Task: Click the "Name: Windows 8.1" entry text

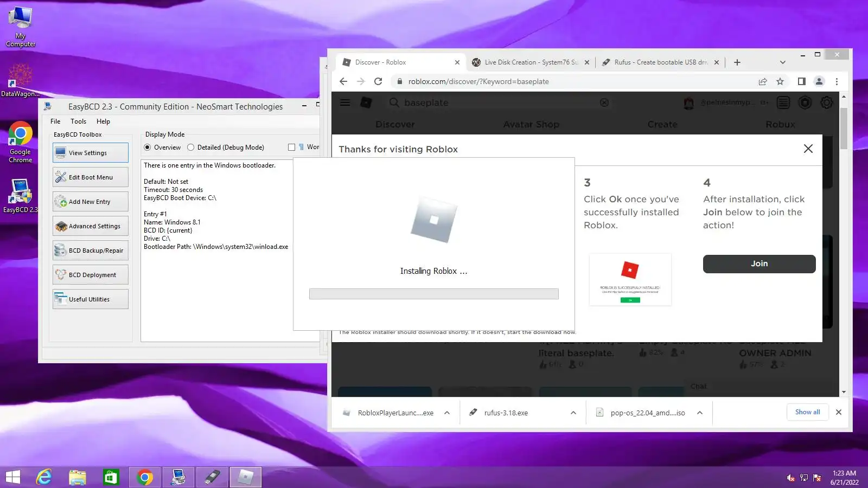Action: (172, 222)
